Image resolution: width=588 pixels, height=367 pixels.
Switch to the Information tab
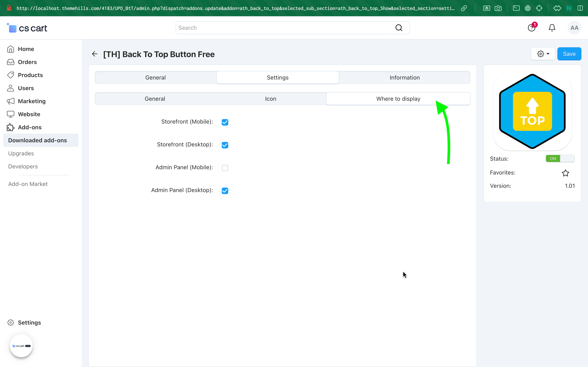404,77
